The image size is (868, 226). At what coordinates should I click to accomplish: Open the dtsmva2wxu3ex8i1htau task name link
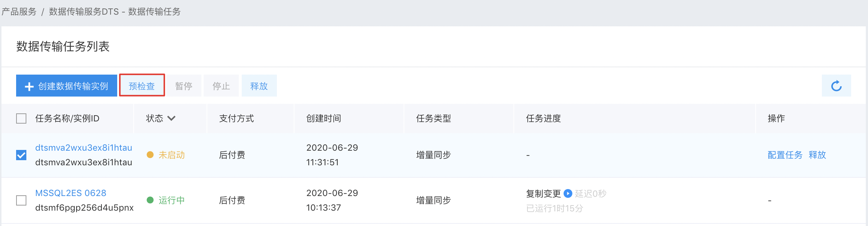coord(84,148)
